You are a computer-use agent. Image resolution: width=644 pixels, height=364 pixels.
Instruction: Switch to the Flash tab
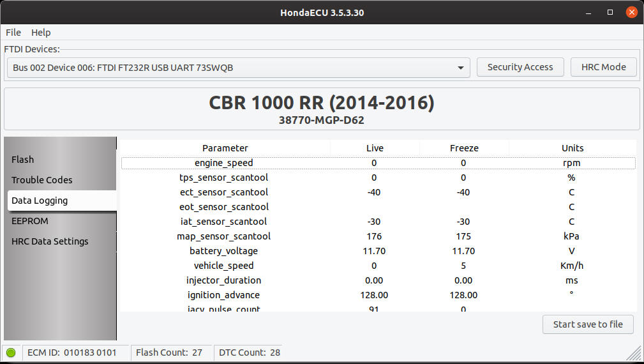click(22, 160)
